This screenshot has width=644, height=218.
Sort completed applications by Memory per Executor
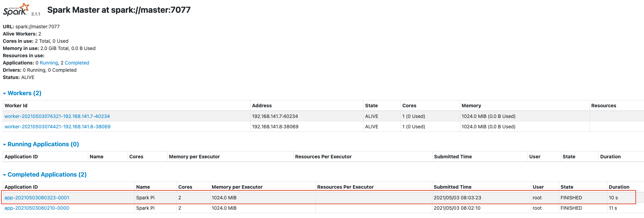237,187
